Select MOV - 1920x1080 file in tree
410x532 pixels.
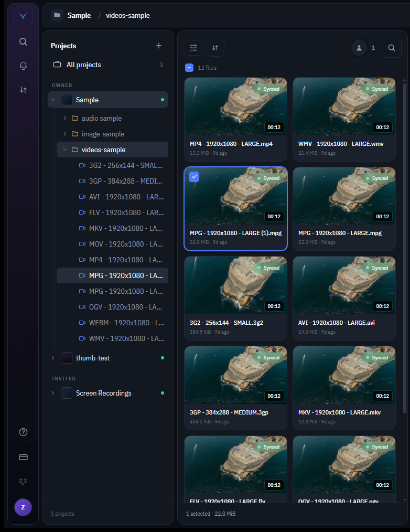coord(112,244)
